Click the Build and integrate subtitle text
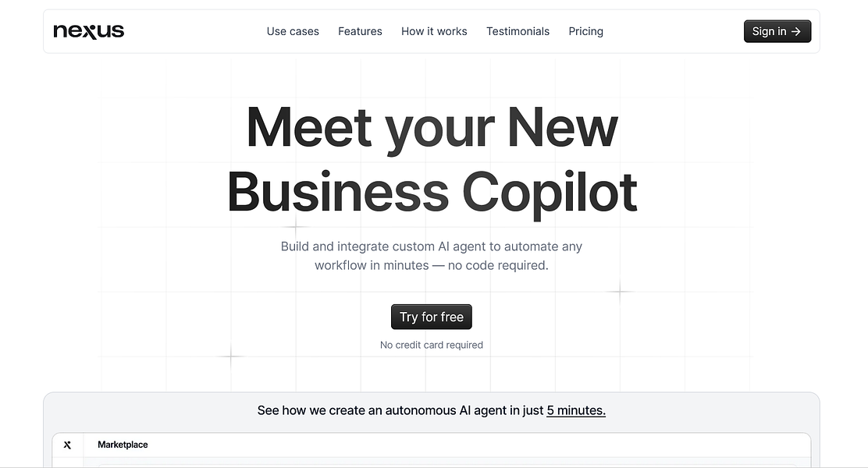Image resolution: width=868 pixels, height=468 pixels. 431,256
